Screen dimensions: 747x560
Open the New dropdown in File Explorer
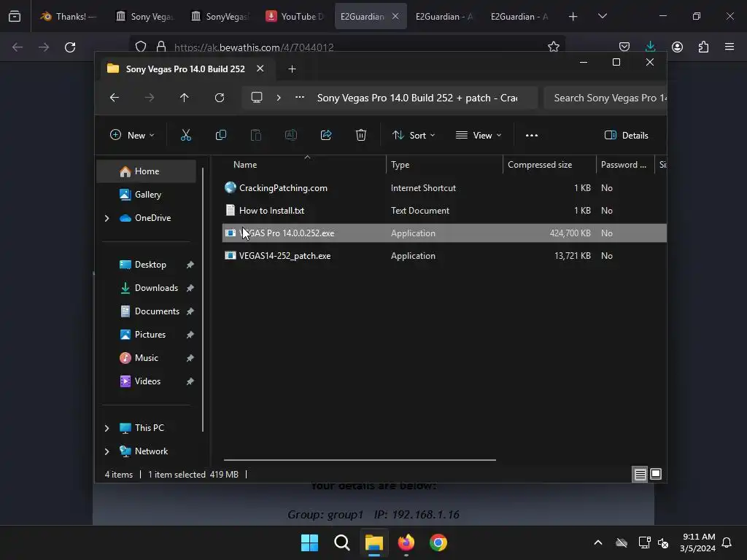pos(132,135)
